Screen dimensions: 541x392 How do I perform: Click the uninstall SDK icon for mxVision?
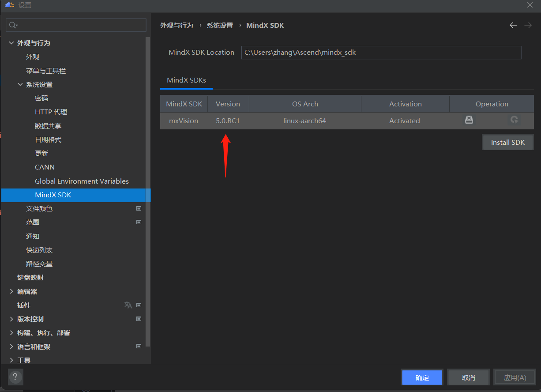tap(469, 120)
